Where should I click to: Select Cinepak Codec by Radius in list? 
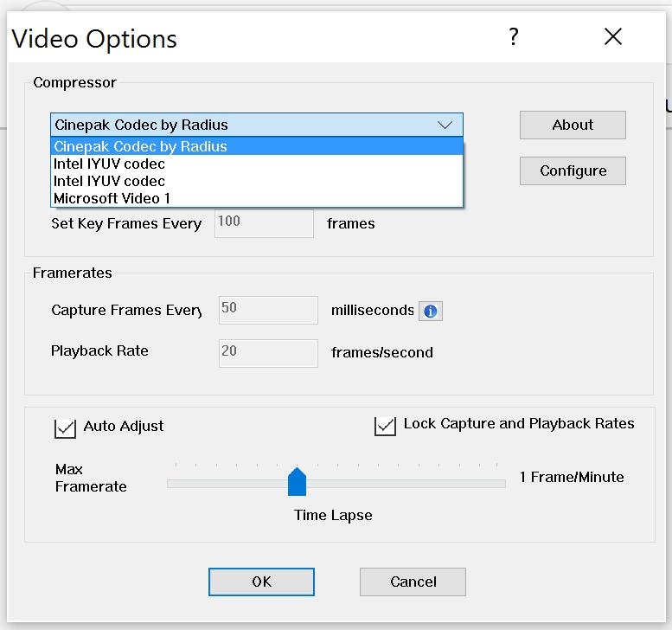[x=141, y=147]
